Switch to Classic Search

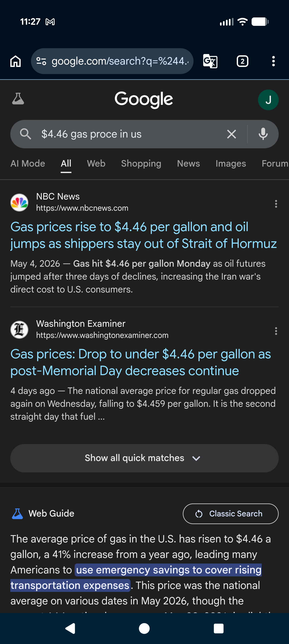tap(231, 514)
